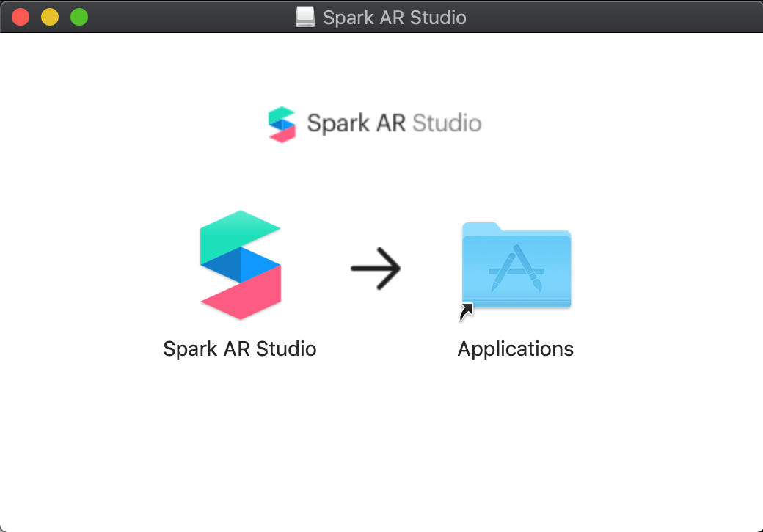Viewport: 763px width, 532px height.
Task: Click the blue middle section of Spark icon
Action: coord(238,265)
